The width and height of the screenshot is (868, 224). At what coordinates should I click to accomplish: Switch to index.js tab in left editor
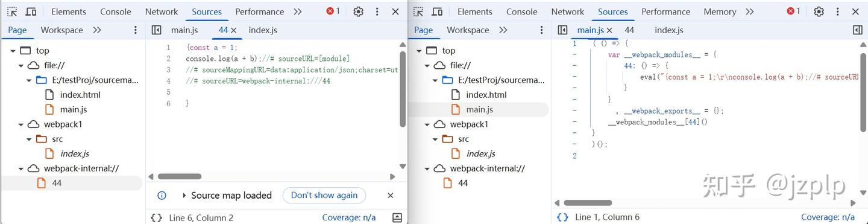click(x=263, y=30)
